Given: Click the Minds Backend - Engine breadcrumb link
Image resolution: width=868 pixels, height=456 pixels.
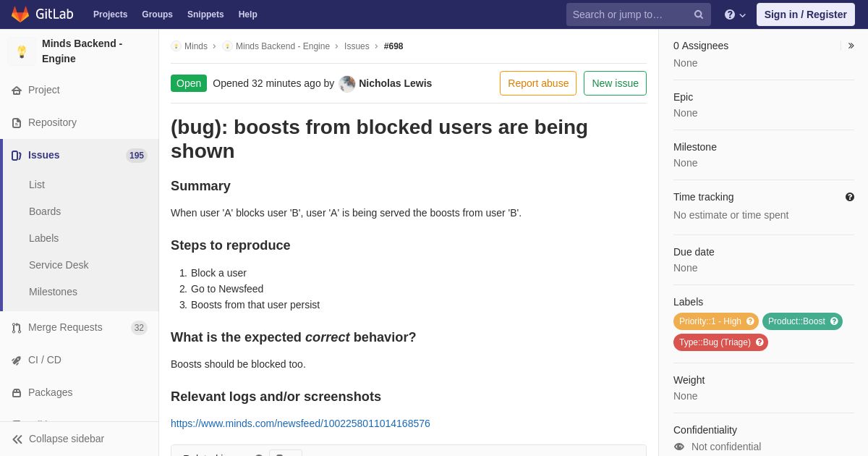Looking at the screenshot, I should pos(283,46).
